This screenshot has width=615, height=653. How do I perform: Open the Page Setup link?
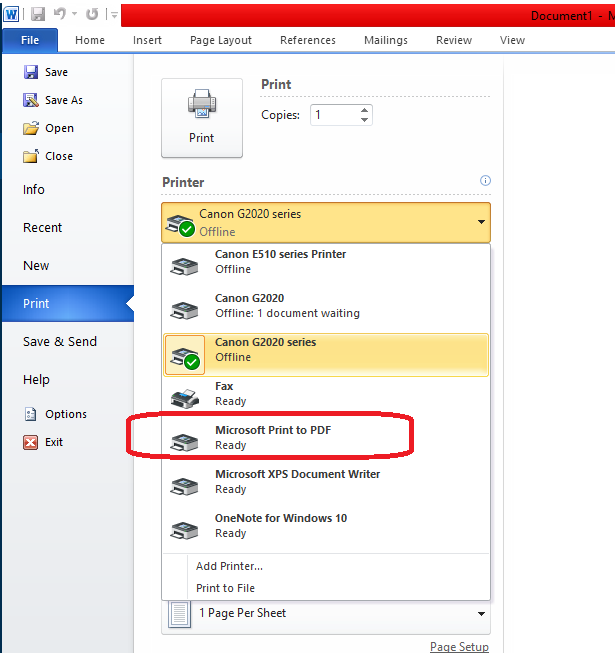pos(459,646)
